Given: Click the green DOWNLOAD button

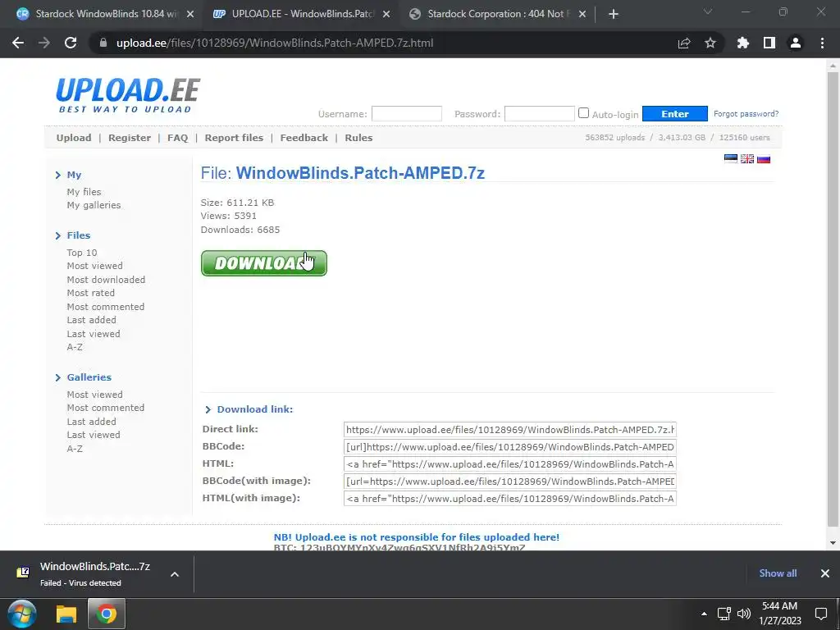Looking at the screenshot, I should [263, 263].
